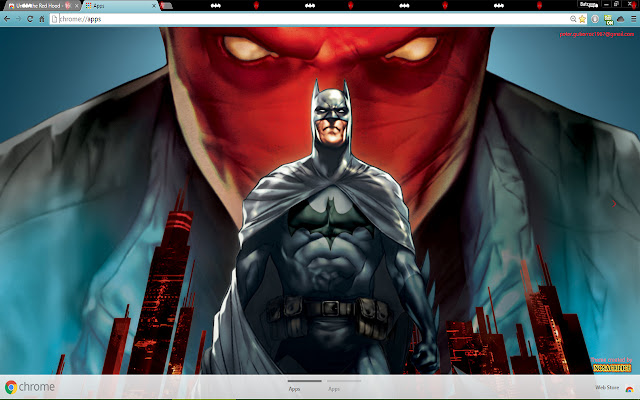Open the home page icon
This screenshot has width=640, height=400.
coord(42,19)
